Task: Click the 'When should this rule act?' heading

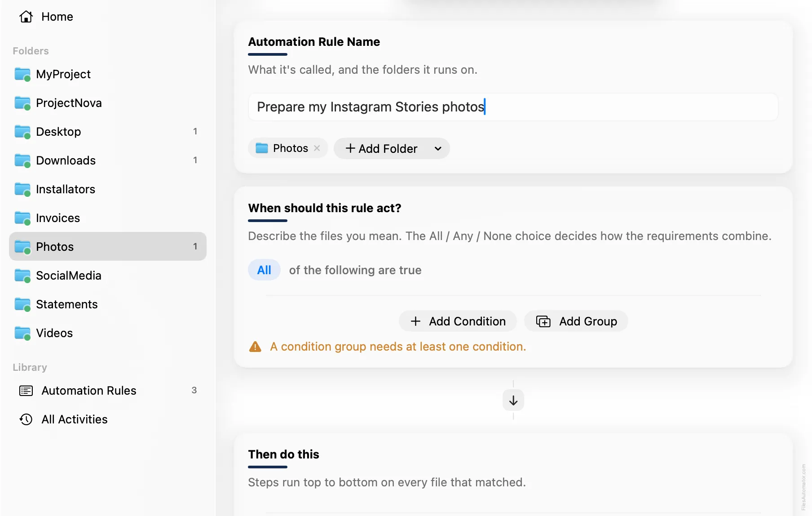Action: coord(324,208)
